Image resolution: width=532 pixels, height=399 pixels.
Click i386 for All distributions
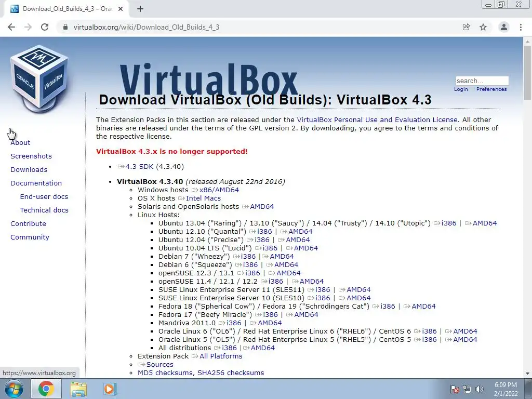229,348
